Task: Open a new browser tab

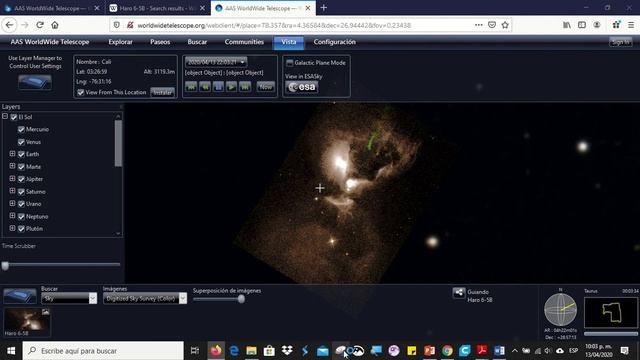Action: [x=324, y=8]
